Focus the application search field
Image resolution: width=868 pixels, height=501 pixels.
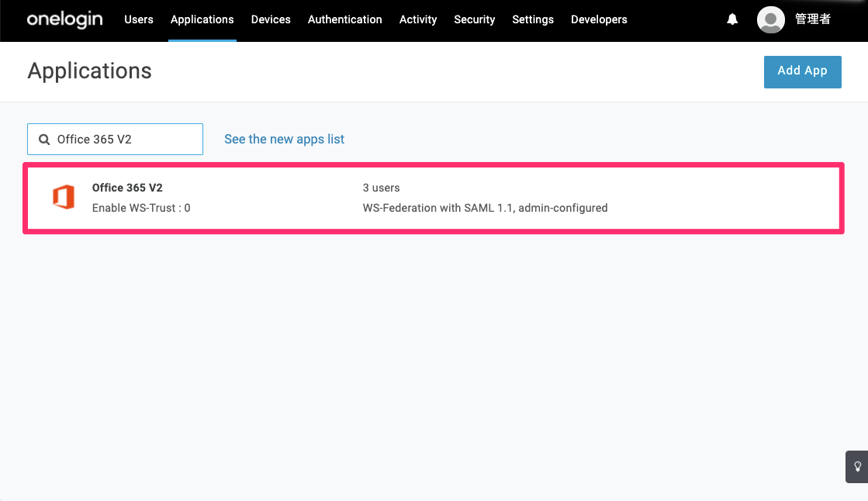(x=115, y=139)
